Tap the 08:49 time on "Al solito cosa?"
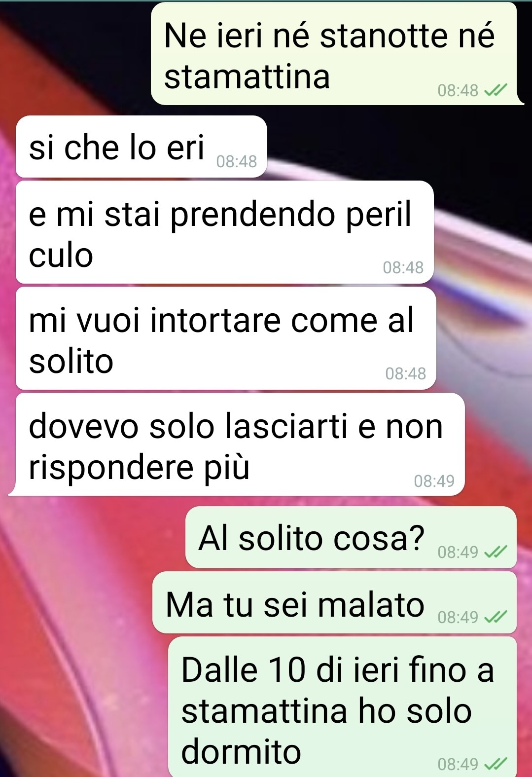The width and height of the screenshot is (532, 777). [x=458, y=552]
